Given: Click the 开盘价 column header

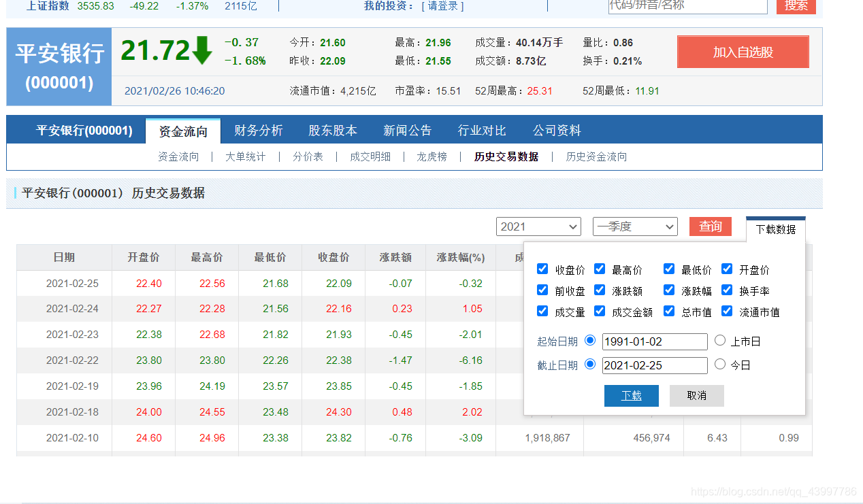Looking at the screenshot, I should pos(144,257).
